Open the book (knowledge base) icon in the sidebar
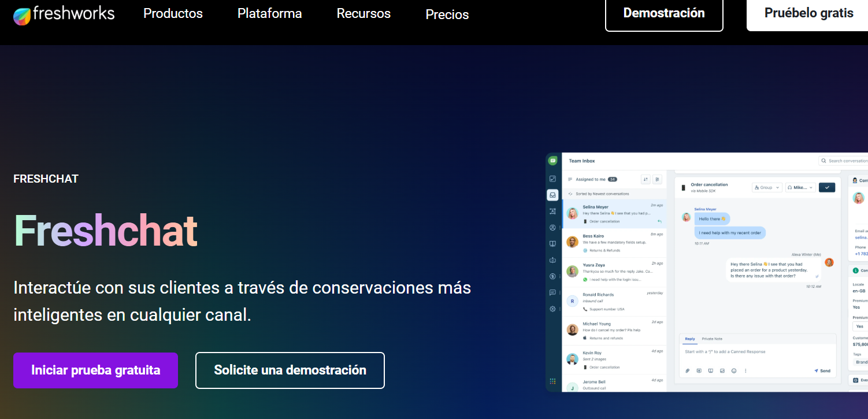Screen dimensions: 868x419 pos(553,244)
